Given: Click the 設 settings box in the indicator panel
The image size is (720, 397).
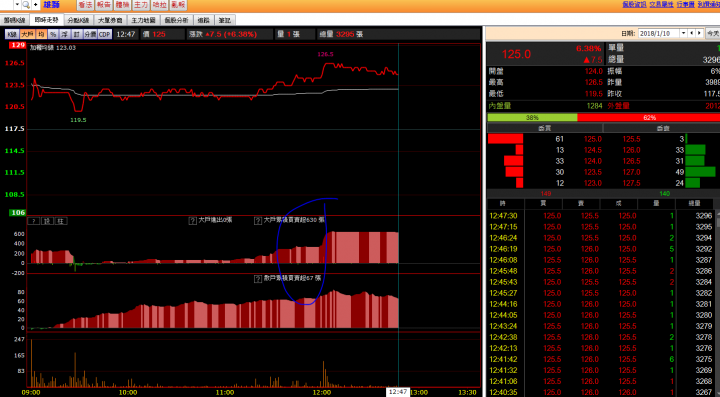Looking at the screenshot, I should click(x=47, y=221).
